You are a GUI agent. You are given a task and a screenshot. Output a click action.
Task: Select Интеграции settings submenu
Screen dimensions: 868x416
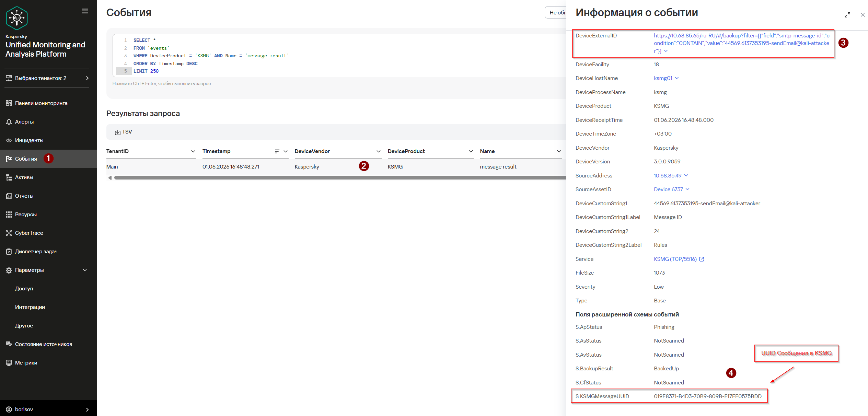(x=30, y=307)
